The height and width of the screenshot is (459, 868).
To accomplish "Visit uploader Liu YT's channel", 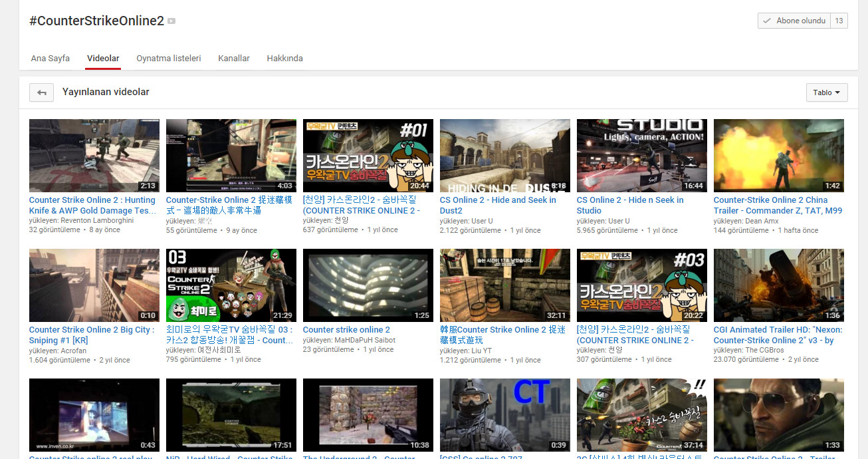I will (x=482, y=351).
